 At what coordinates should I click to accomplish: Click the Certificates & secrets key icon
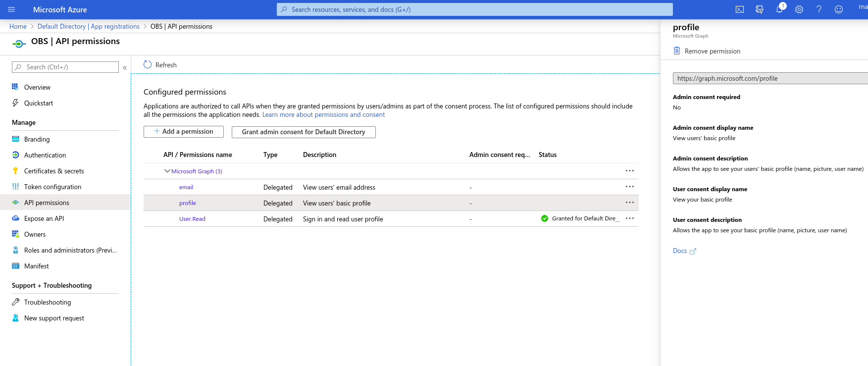point(15,171)
